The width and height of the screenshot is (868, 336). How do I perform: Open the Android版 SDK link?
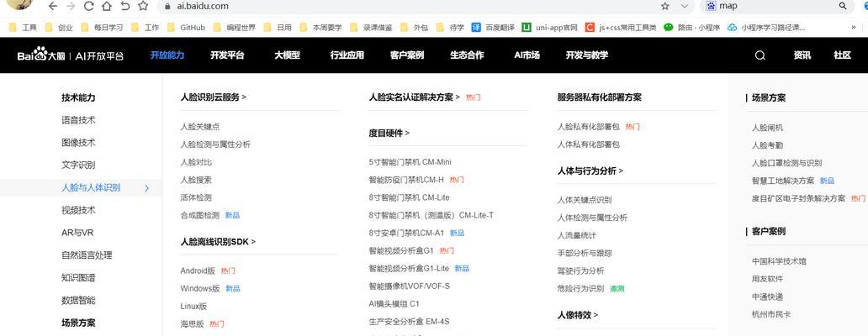coord(198,270)
